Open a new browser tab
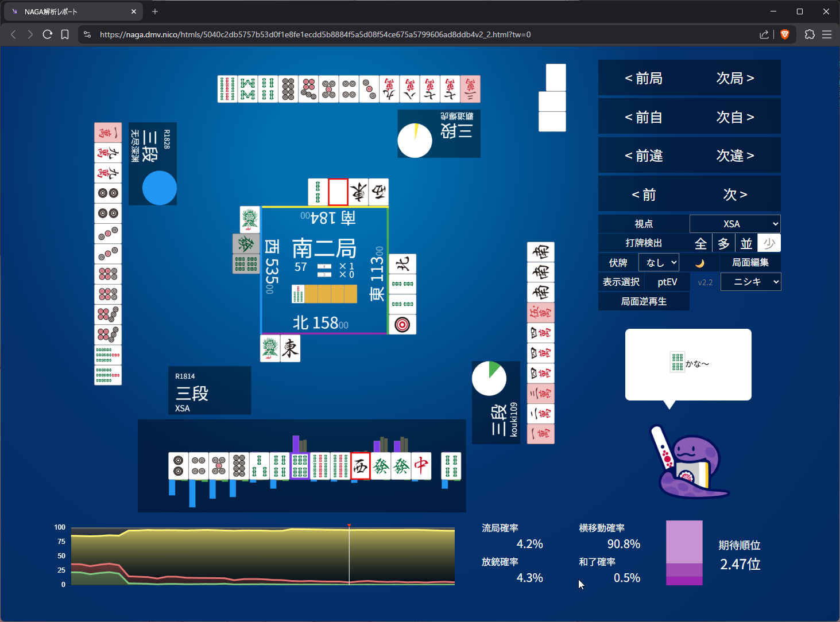 (x=155, y=11)
